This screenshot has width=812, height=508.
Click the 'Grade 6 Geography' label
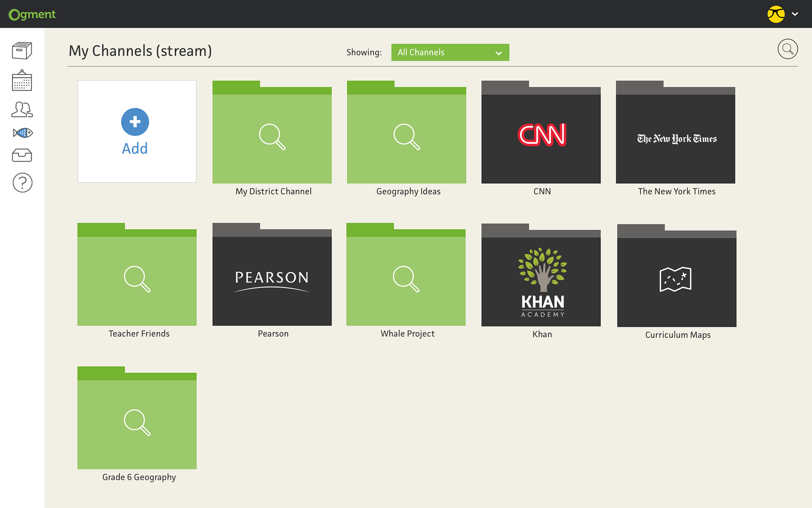coord(139,477)
